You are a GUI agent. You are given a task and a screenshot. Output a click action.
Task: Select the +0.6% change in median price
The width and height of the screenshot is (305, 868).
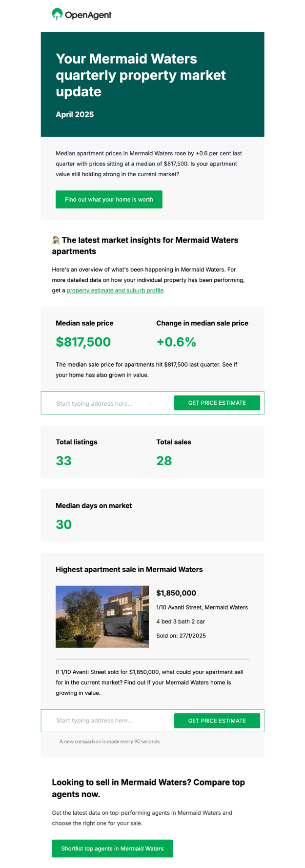pos(176,342)
